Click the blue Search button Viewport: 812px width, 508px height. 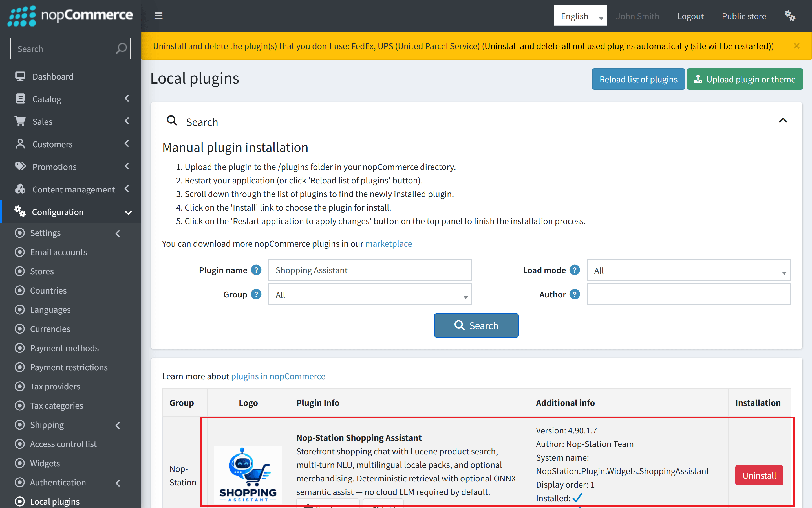coord(476,325)
